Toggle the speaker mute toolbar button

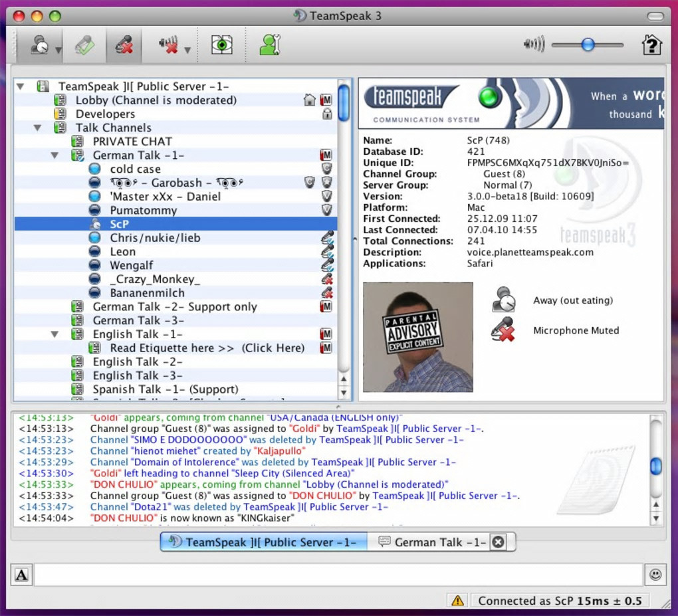pos(168,45)
